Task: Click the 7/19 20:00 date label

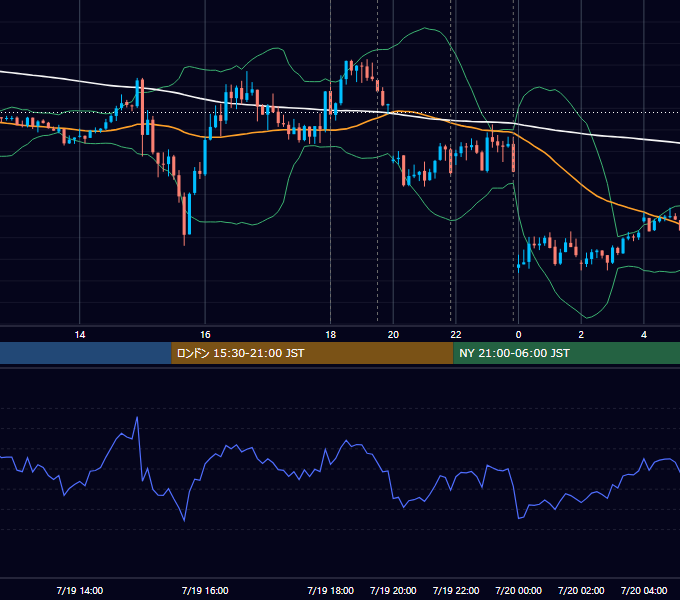Action: pyautogui.click(x=393, y=590)
